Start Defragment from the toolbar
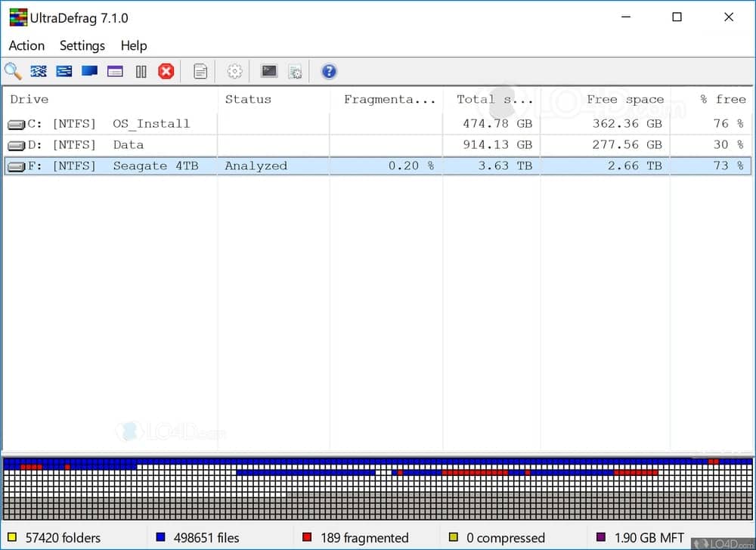The height and width of the screenshot is (550, 756). tap(39, 71)
